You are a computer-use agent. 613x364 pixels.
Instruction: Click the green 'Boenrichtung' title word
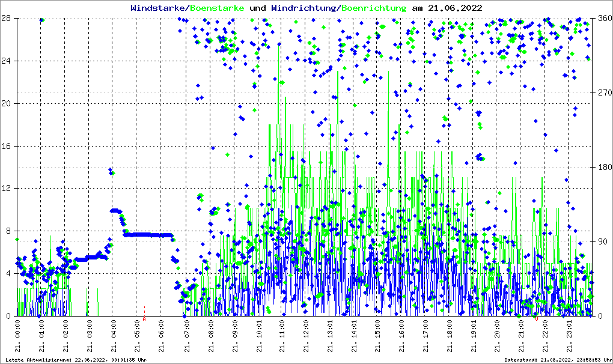373,8
